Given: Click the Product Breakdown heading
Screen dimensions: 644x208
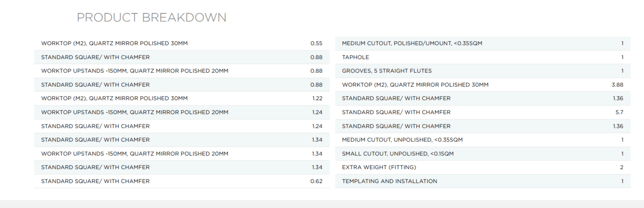Looking at the screenshot, I should pyautogui.click(x=151, y=17).
